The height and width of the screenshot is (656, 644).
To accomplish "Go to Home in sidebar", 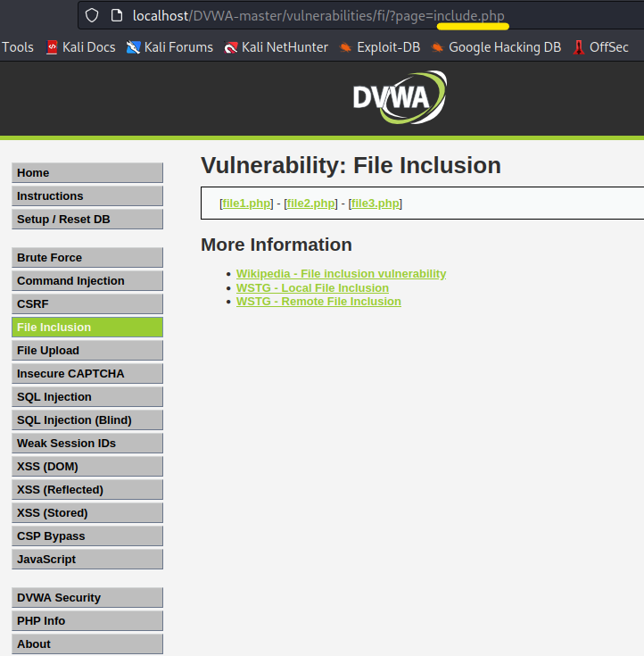I will click(x=87, y=173).
